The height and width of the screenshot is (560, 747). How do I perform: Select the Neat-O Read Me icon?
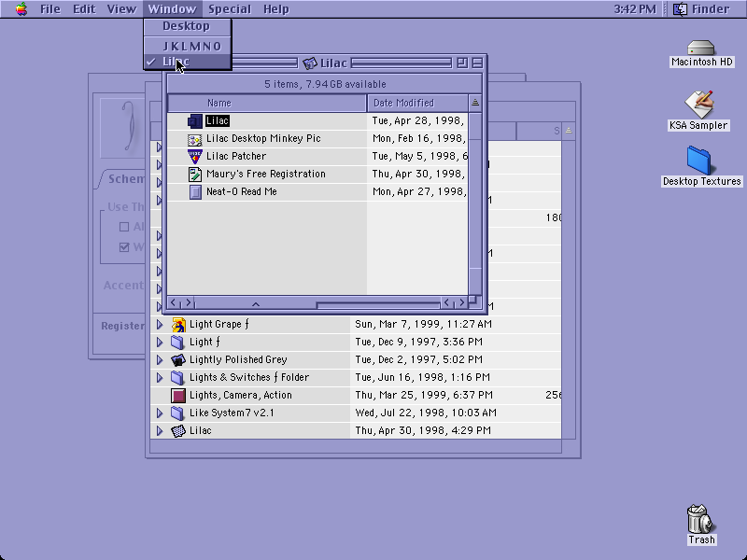[195, 192]
